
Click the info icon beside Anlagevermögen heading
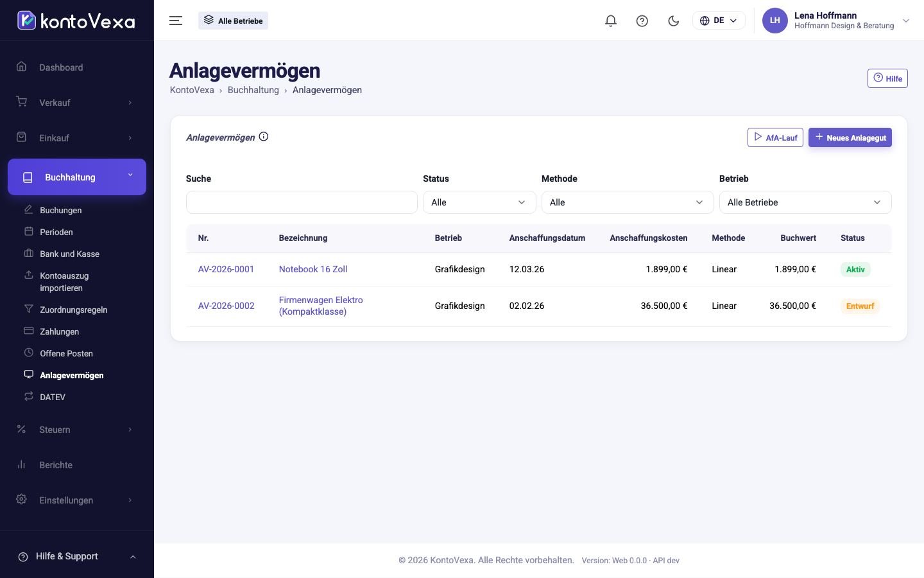264,136
